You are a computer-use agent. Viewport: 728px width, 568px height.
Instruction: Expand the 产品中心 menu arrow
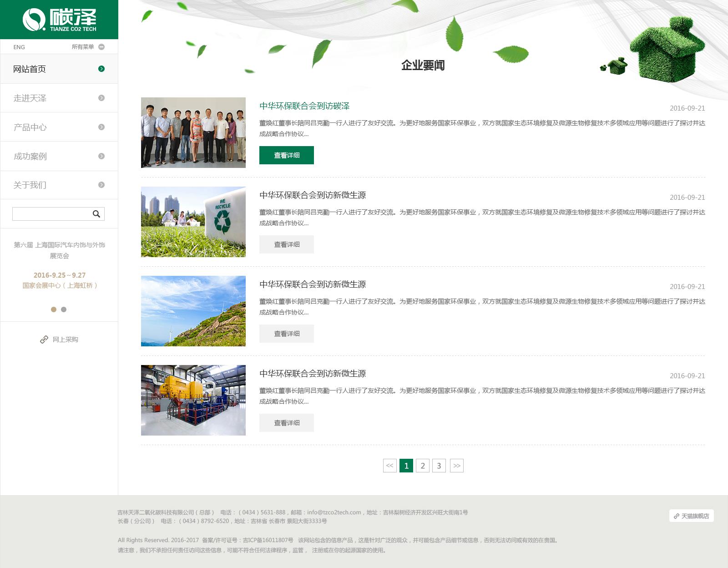(x=101, y=127)
